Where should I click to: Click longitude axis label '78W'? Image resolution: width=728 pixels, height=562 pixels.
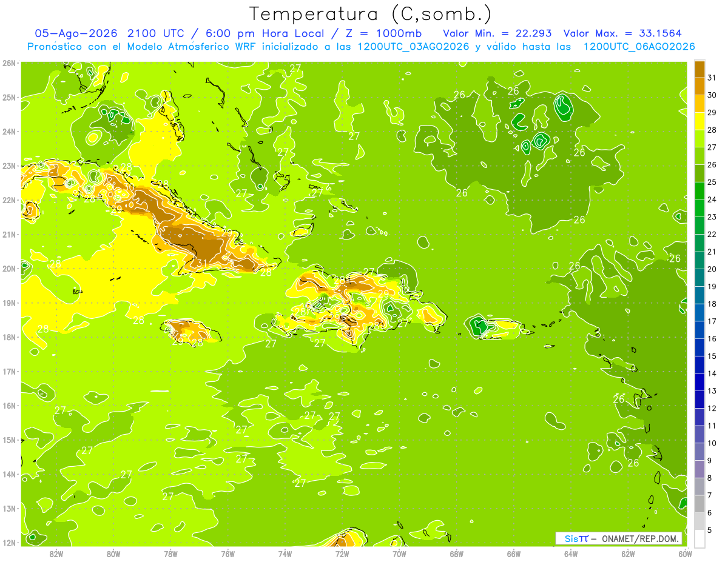(x=170, y=554)
